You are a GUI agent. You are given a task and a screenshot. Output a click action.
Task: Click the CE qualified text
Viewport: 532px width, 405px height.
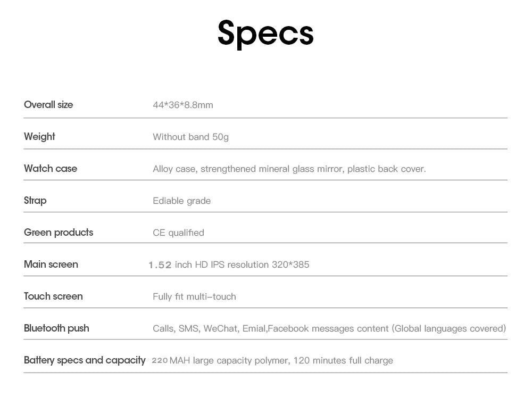pyautogui.click(x=178, y=233)
